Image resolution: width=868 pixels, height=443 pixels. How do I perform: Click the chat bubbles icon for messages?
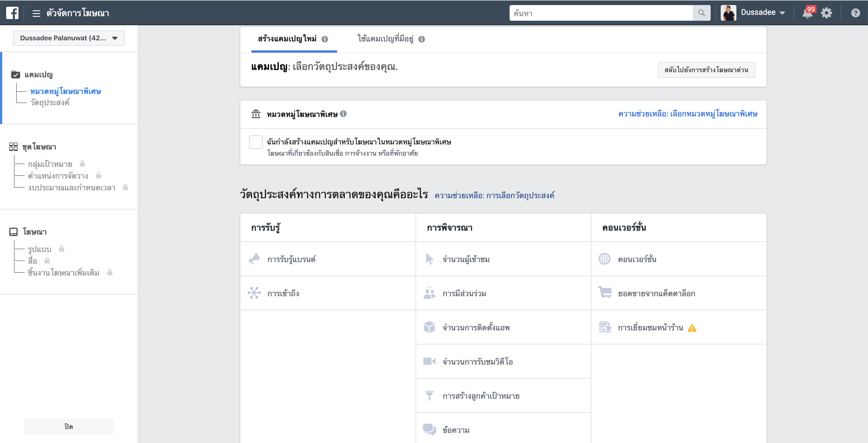pos(430,430)
